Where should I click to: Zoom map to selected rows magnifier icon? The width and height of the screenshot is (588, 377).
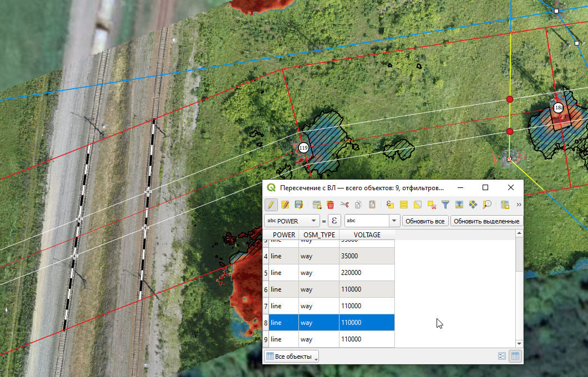486,205
